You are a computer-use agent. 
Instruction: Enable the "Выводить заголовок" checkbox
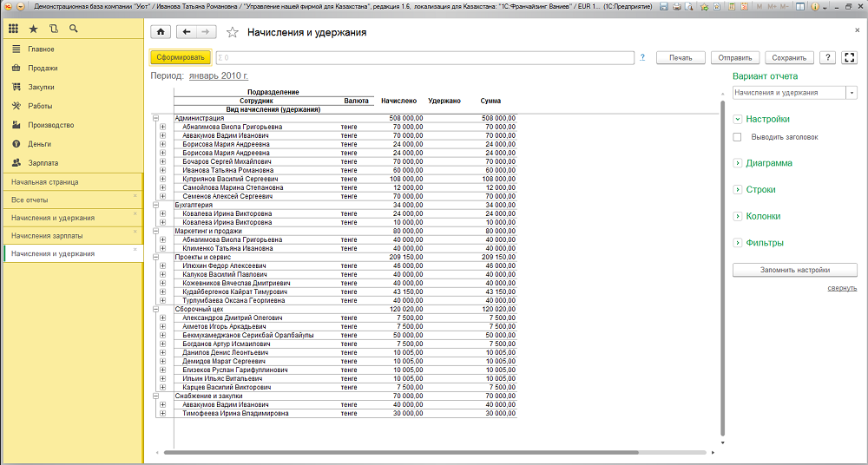point(738,137)
